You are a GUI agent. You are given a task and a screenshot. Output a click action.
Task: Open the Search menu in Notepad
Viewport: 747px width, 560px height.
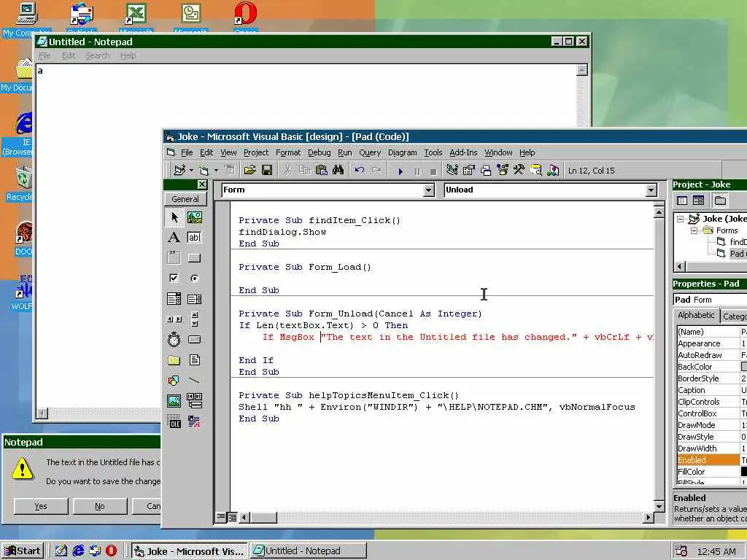point(98,55)
